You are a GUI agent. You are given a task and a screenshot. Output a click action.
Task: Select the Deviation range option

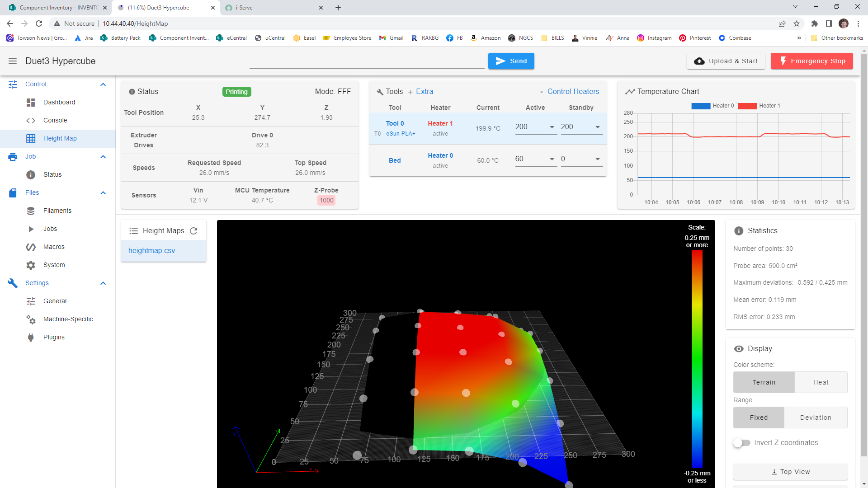pos(815,418)
